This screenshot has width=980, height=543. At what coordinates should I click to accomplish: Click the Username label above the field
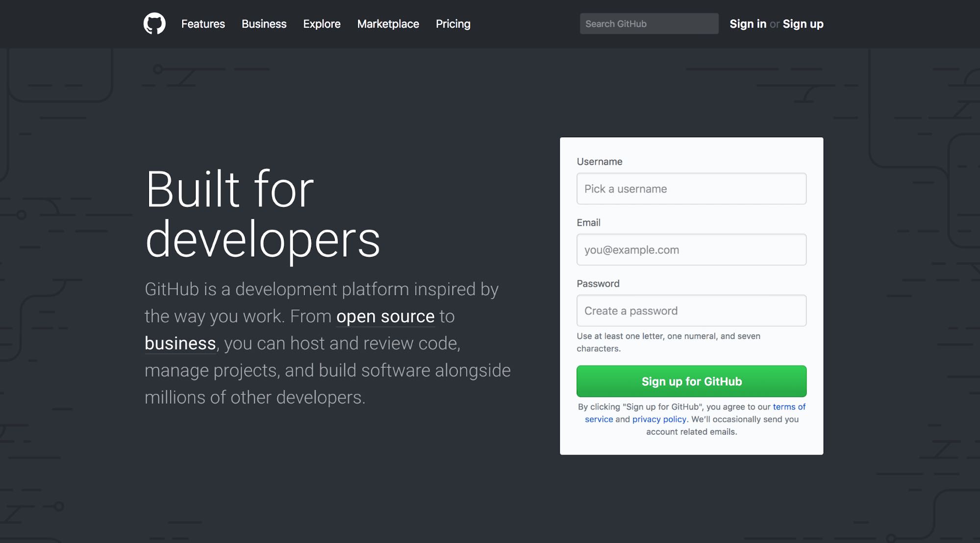click(599, 161)
